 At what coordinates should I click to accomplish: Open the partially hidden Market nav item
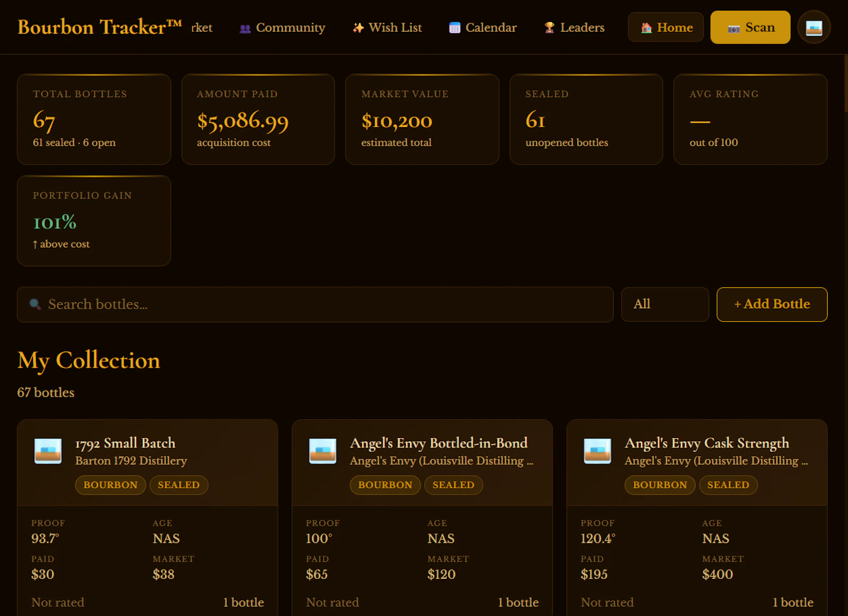pyautogui.click(x=202, y=28)
